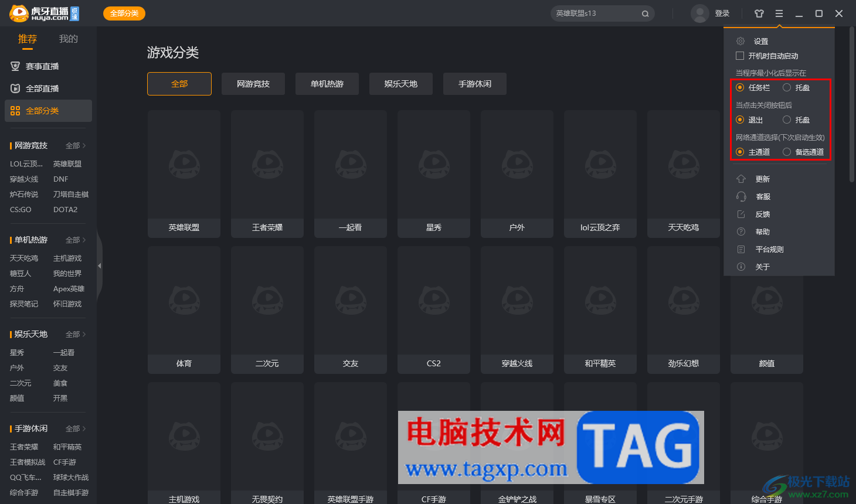Viewport: 856px width, 504px height.
Task: Open the 一起看 category card
Action: [x=351, y=174]
